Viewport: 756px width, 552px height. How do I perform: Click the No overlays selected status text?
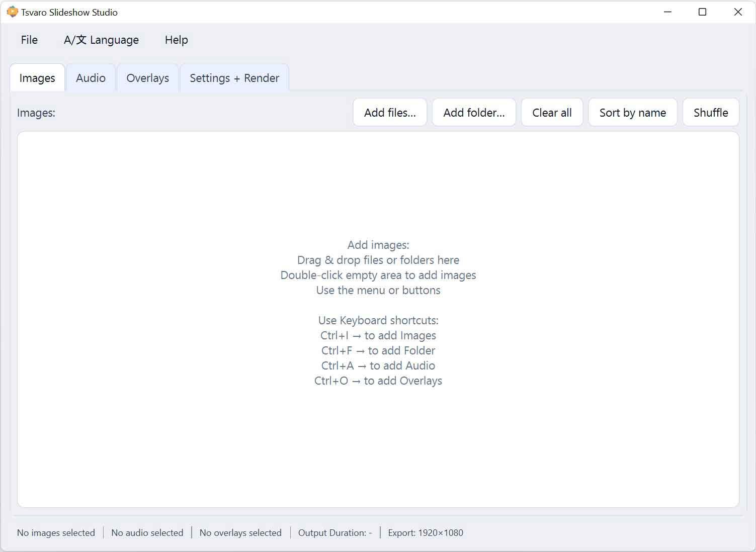(x=240, y=532)
